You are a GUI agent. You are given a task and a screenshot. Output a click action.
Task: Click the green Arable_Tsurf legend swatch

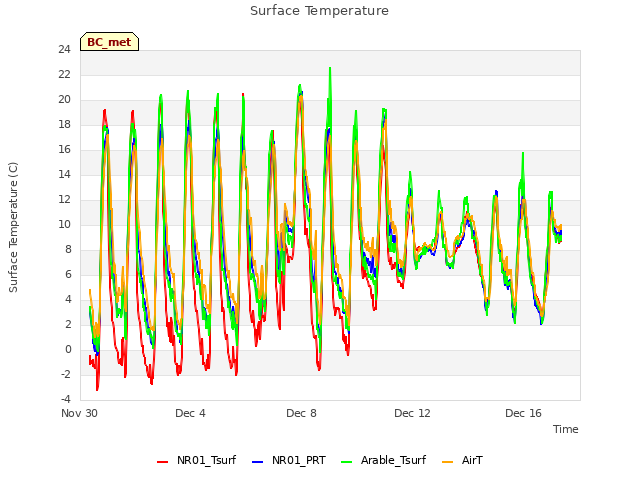point(347,462)
